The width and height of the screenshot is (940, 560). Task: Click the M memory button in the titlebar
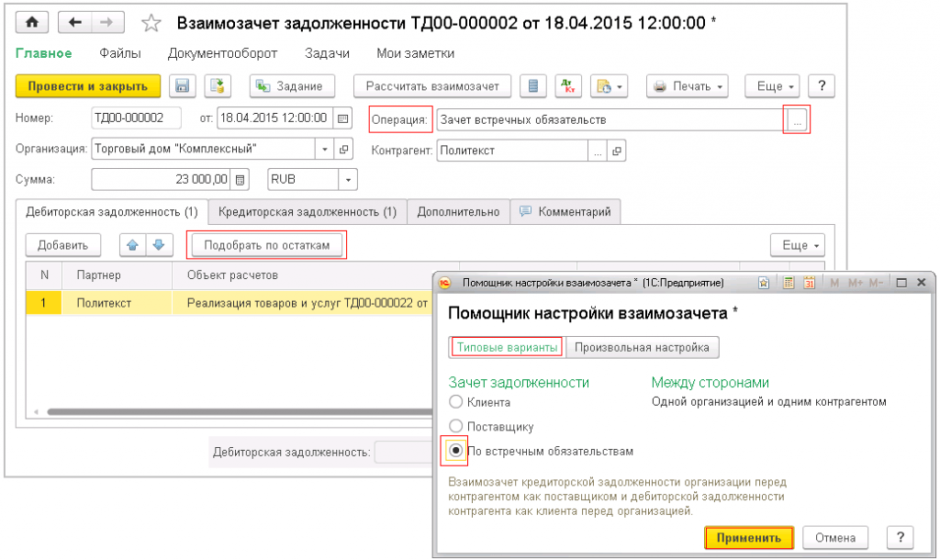coord(834,283)
